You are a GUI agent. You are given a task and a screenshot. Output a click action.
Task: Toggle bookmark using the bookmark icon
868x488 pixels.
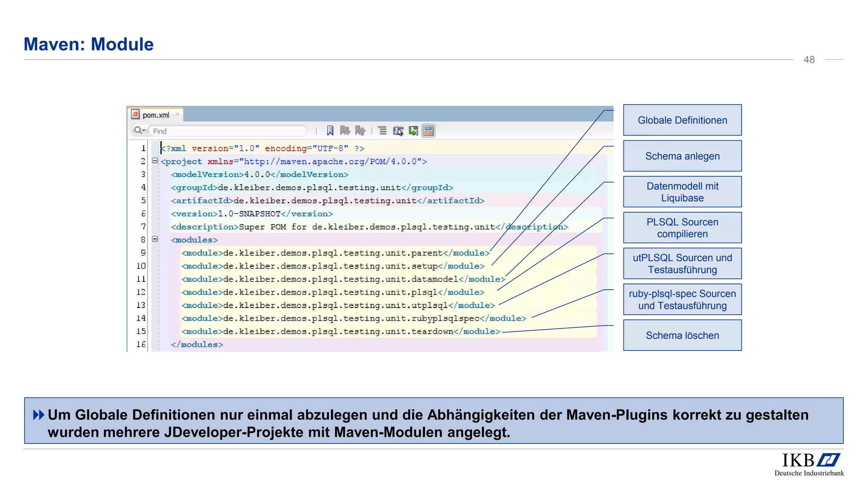tap(330, 130)
